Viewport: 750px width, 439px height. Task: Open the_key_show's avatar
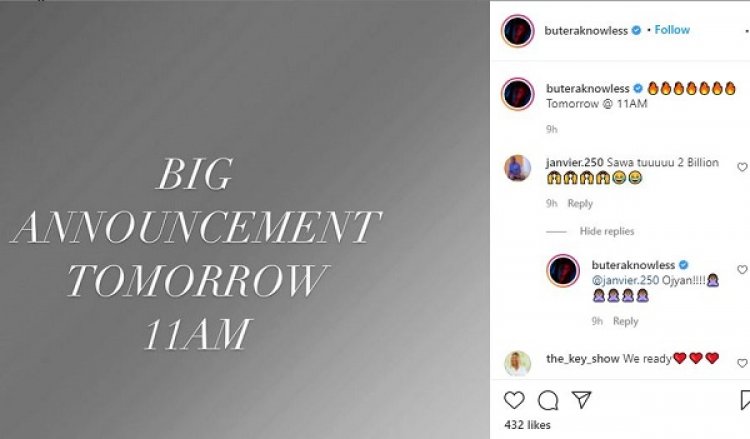518,364
